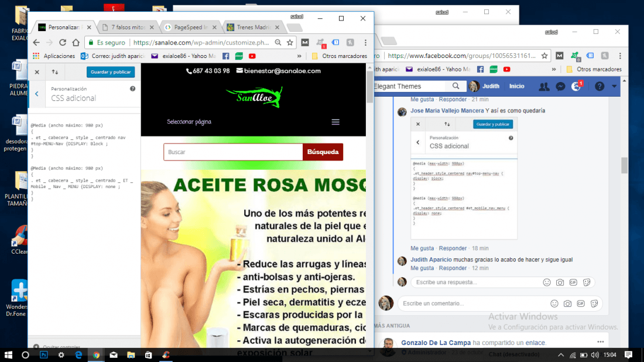644x362 pixels.
Task: Bookmark Facebook page with the star icon
Action: coord(544,56)
